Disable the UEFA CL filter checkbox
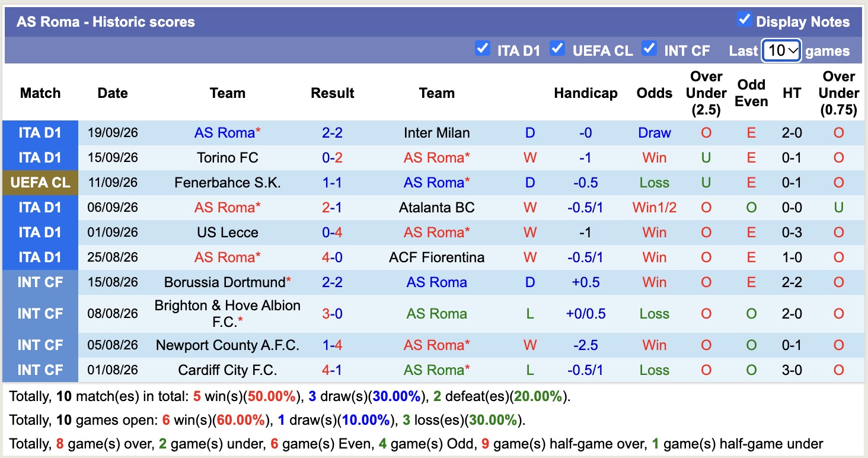This screenshot has width=868, height=458. tap(557, 48)
